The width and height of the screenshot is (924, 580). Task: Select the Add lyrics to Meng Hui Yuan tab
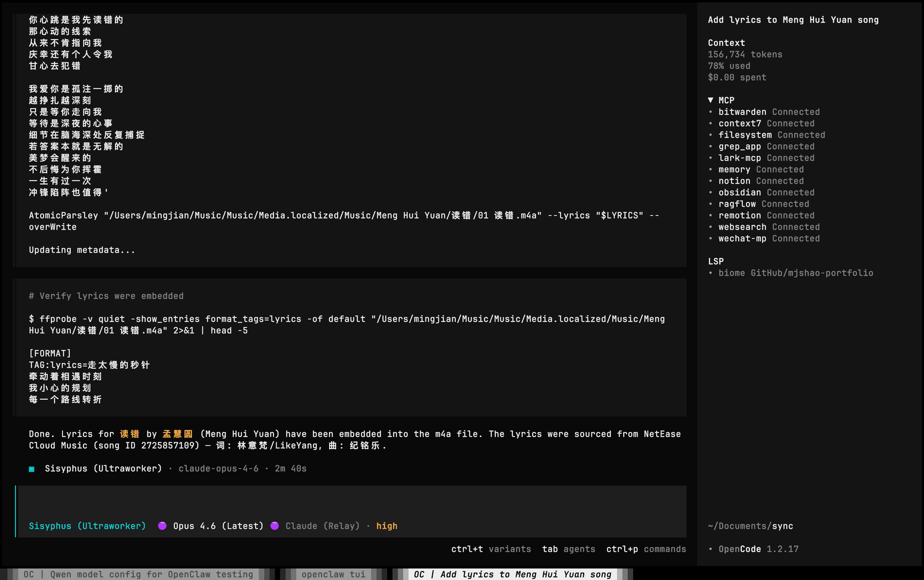click(x=512, y=574)
